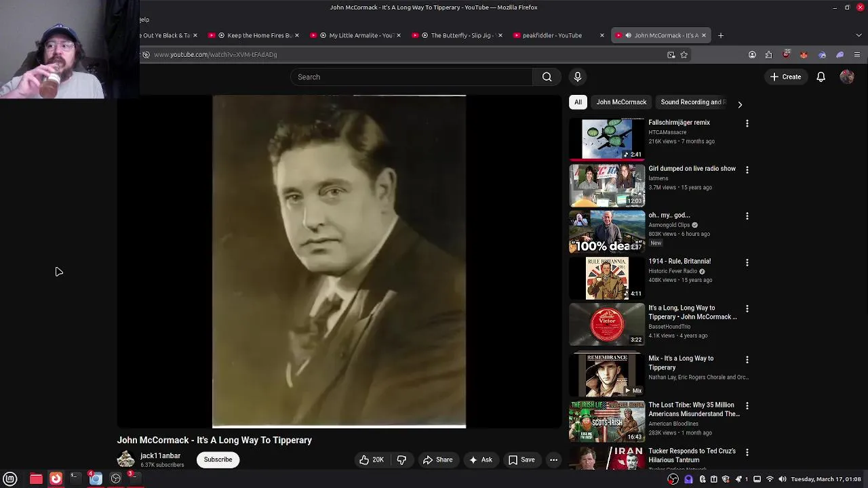Open the first terminal icon in the taskbar
The width and height of the screenshot is (868, 488).
(75, 479)
